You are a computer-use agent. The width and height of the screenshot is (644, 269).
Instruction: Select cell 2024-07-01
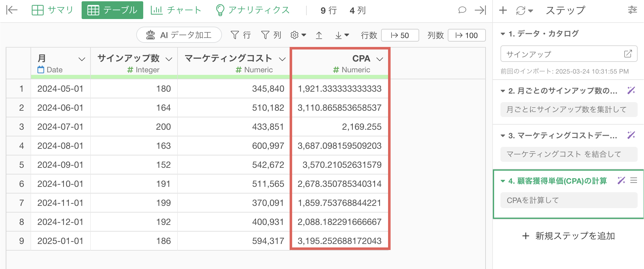(61, 127)
